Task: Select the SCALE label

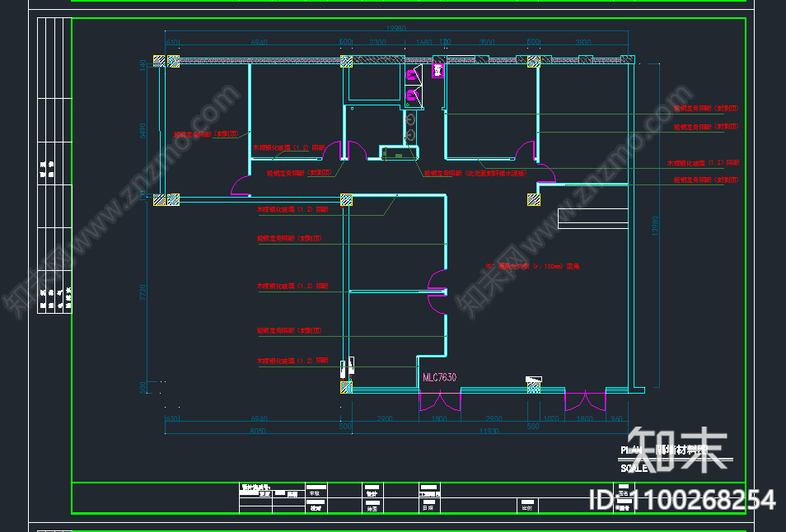Action: coord(634,469)
